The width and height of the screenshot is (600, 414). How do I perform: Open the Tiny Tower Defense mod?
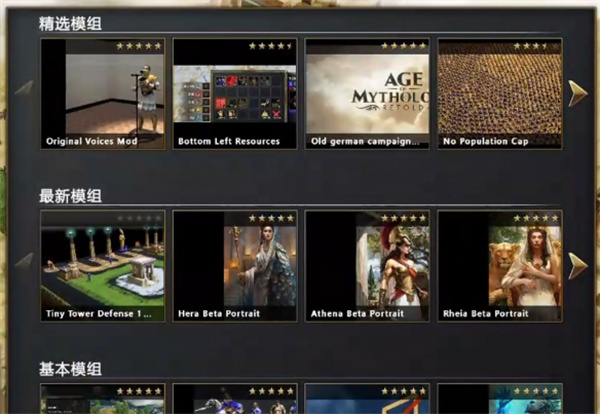pyautogui.click(x=103, y=265)
